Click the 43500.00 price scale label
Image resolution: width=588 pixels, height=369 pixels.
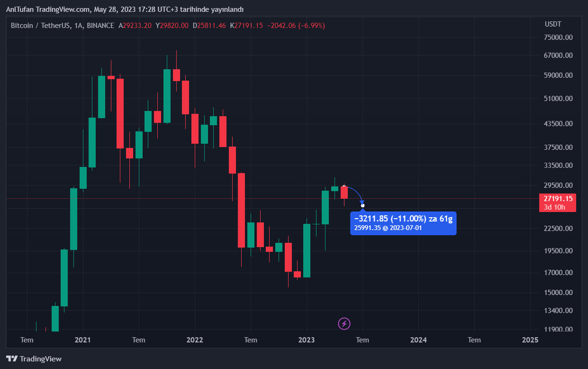point(558,124)
